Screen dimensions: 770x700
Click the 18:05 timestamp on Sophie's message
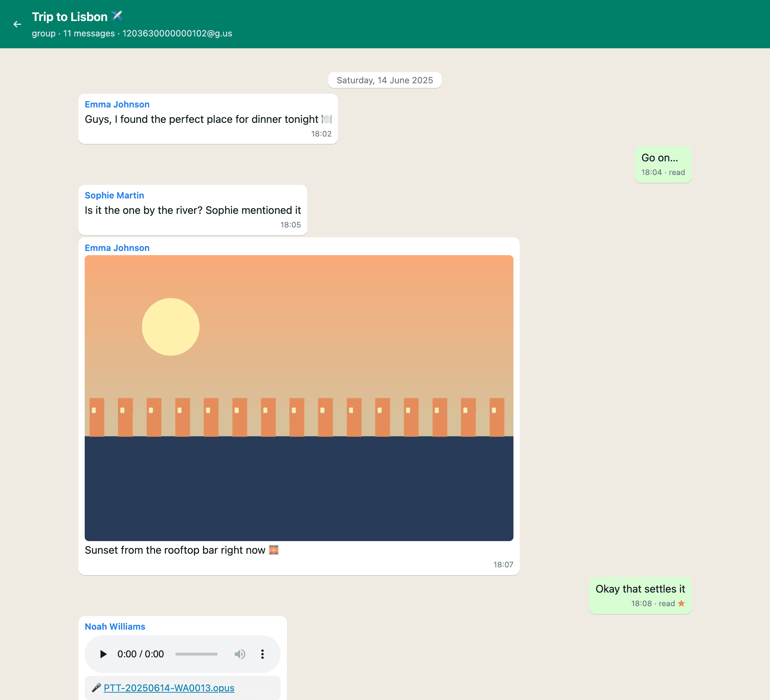coord(290,225)
